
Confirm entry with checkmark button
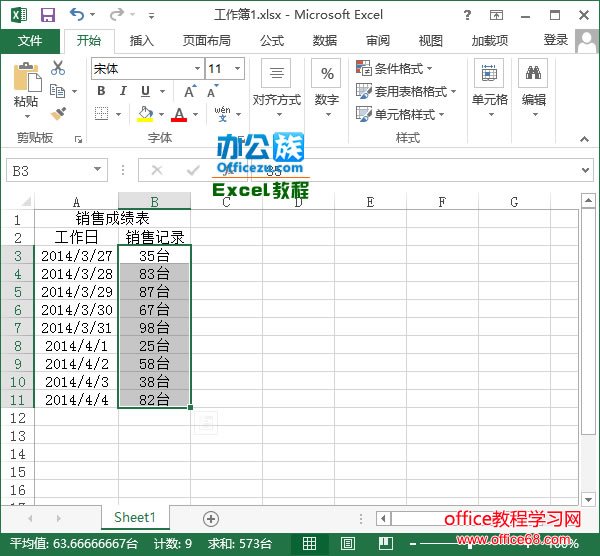pyautogui.click(x=193, y=170)
